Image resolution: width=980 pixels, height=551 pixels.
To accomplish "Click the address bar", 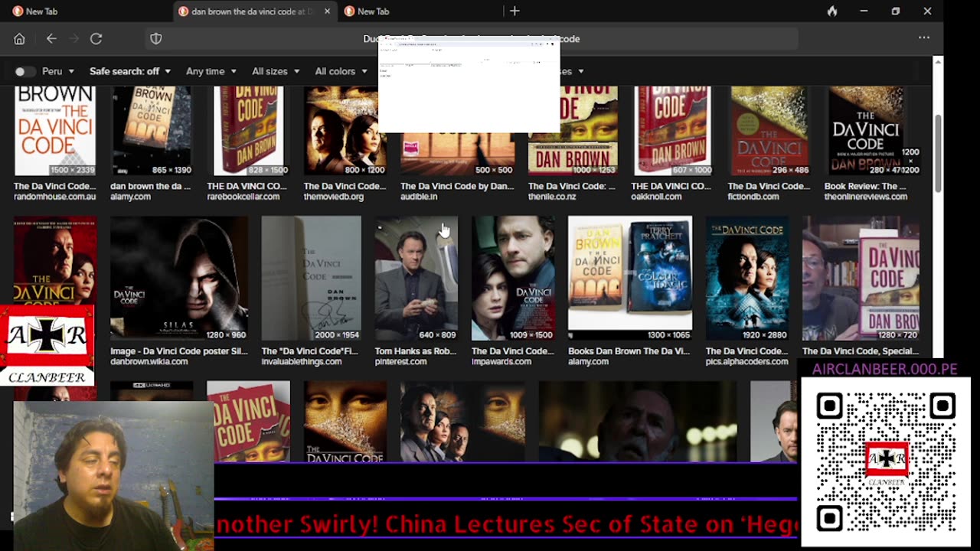I will point(472,38).
